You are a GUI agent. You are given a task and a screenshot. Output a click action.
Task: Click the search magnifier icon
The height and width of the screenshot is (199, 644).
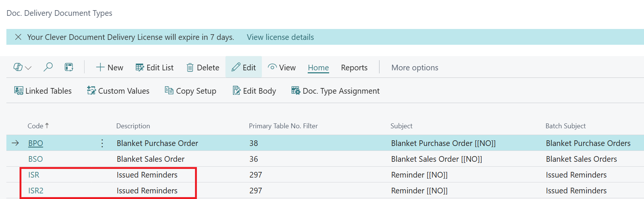pos(48,67)
